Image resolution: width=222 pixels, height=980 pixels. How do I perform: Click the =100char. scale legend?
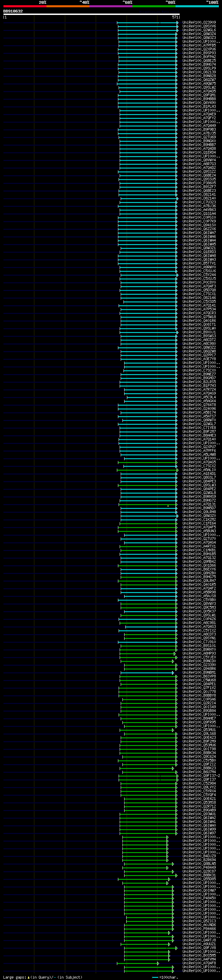click(165, 977)
